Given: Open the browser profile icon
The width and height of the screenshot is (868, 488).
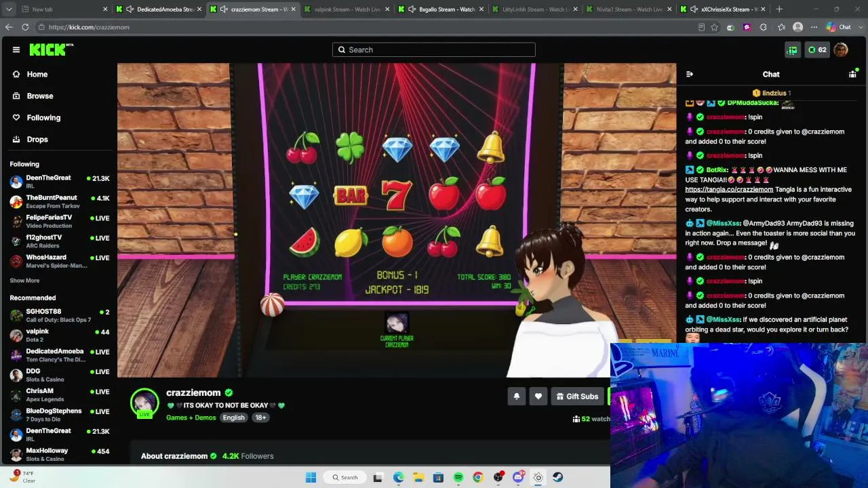Looking at the screenshot, I should click(x=797, y=27).
